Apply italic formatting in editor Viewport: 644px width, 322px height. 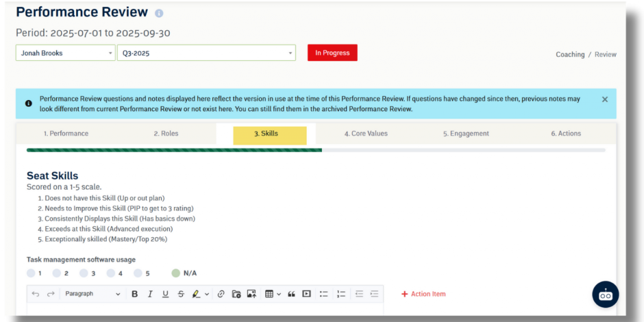[150, 294]
